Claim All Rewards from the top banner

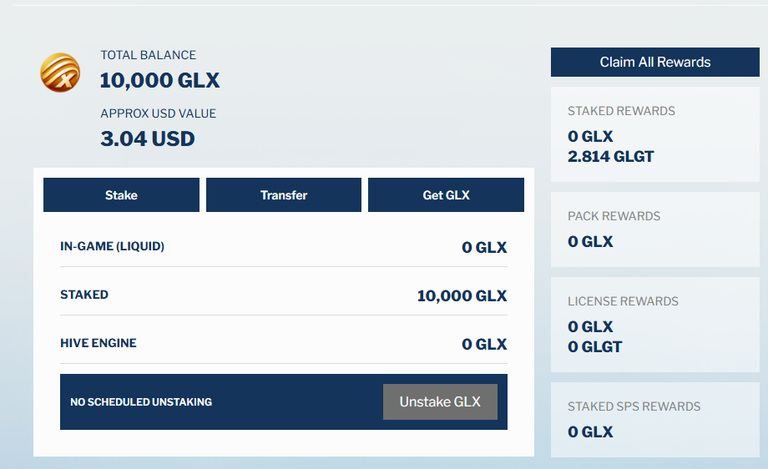pyautogui.click(x=655, y=62)
